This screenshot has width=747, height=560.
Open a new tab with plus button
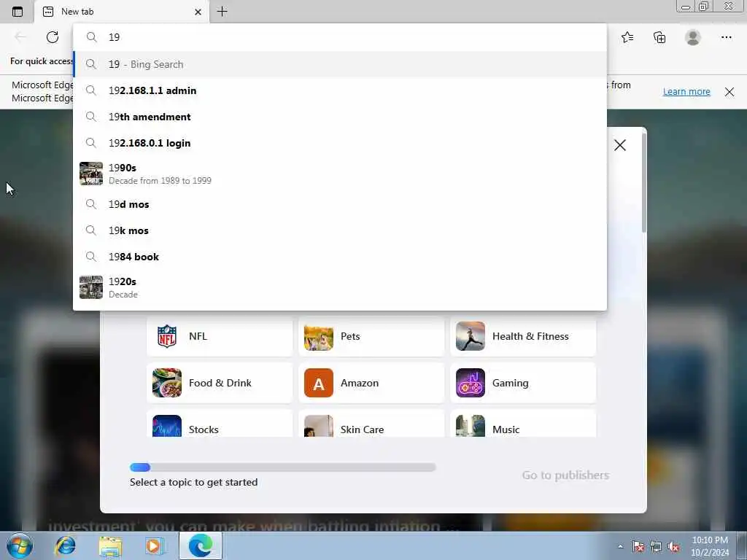pyautogui.click(x=222, y=12)
